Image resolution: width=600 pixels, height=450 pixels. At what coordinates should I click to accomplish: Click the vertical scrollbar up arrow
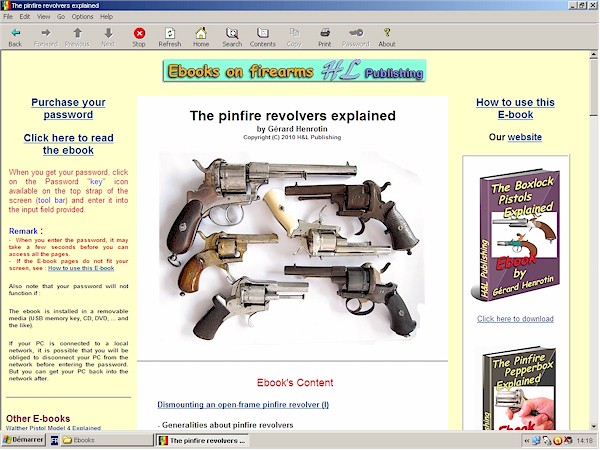(x=593, y=55)
